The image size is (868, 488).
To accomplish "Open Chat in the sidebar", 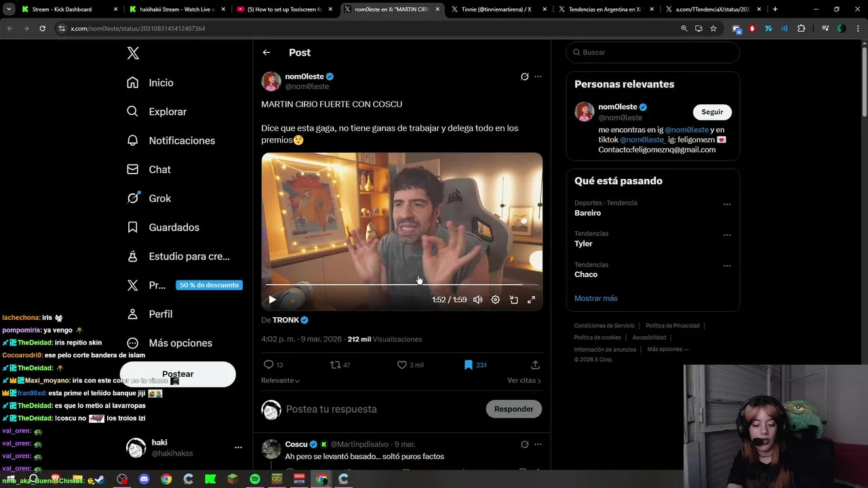I will point(149,169).
